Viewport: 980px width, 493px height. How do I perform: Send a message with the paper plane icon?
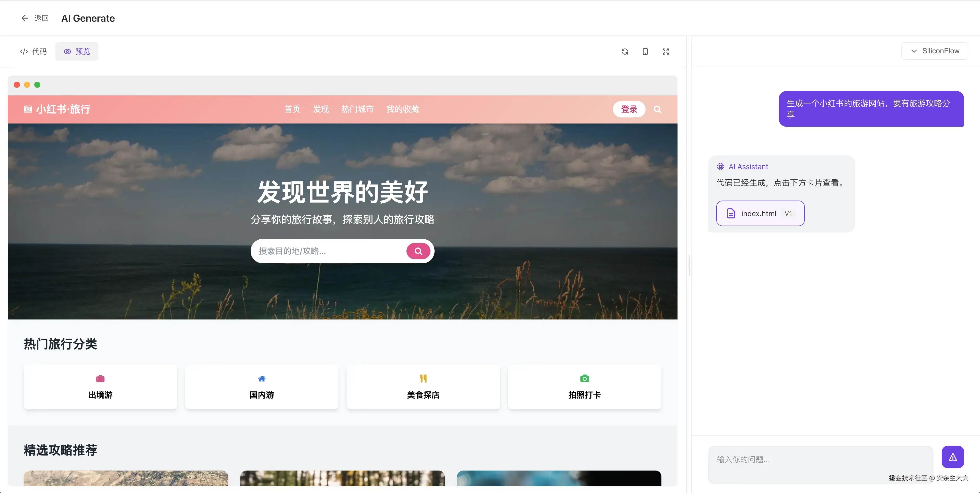click(953, 457)
